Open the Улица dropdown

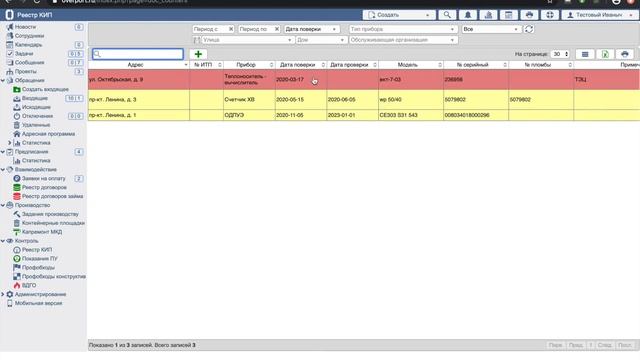(248, 40)
